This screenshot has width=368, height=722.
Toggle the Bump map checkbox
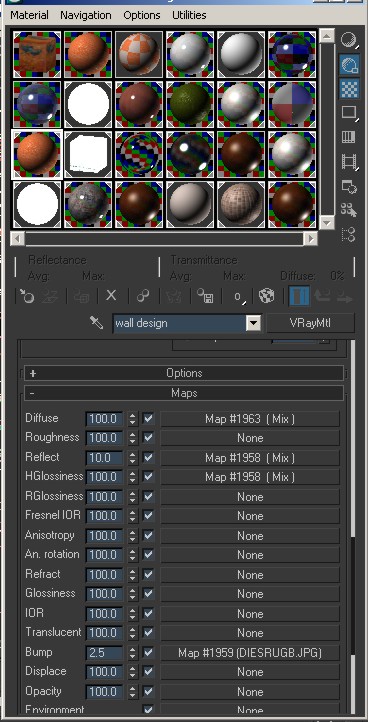click(148, 652)
